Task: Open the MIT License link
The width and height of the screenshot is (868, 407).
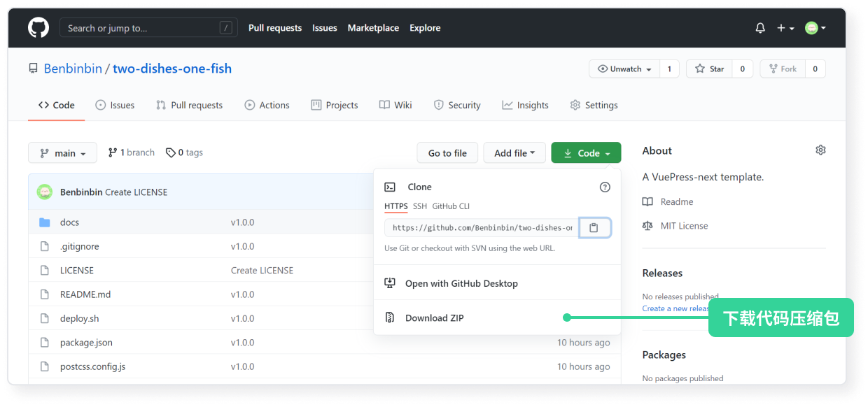Action: click(x=675, y=226)
